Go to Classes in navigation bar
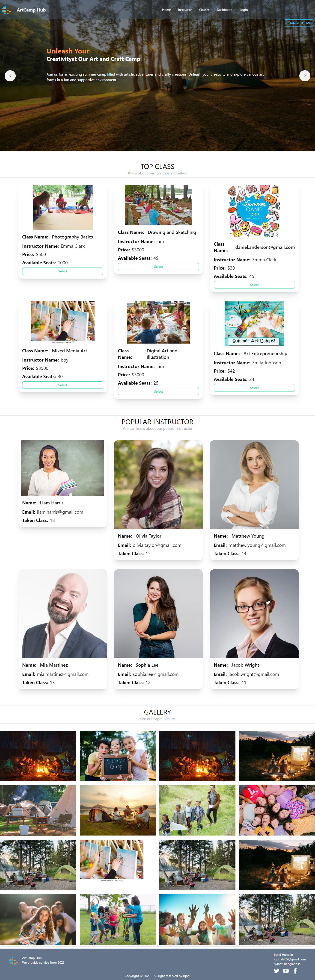Screen dimensions: 315x980 [204, 10]
